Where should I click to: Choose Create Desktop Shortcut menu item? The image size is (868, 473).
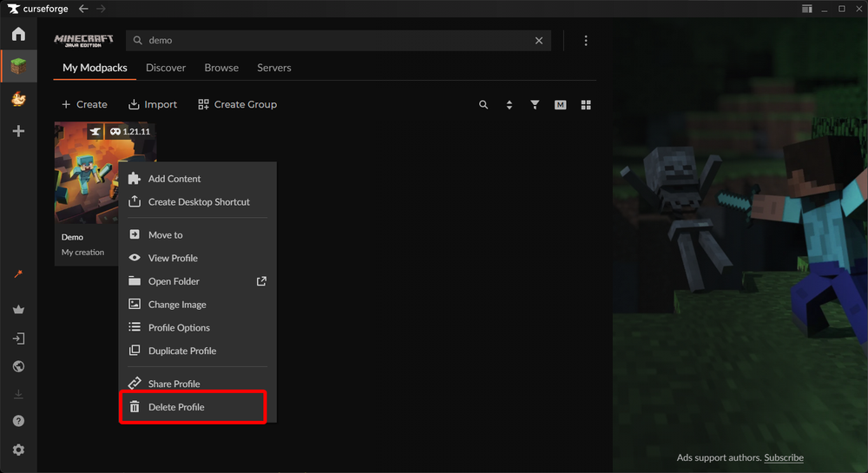tap(197, 202)
